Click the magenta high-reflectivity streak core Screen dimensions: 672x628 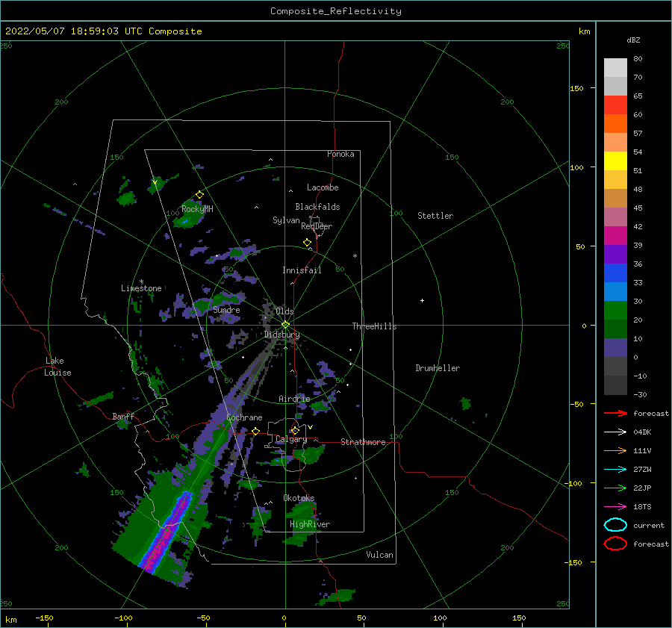(166, 534)
